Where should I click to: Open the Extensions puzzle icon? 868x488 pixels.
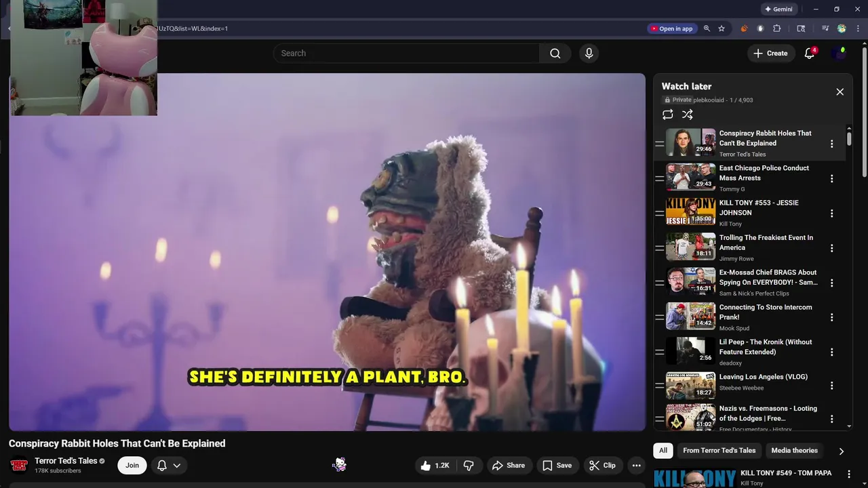777,28
